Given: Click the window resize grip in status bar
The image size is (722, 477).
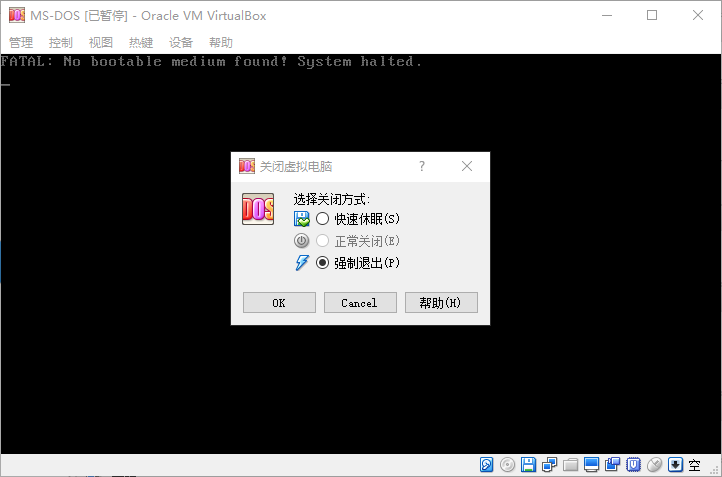Looking at the screenshot, I should click(x=715, y=470).
